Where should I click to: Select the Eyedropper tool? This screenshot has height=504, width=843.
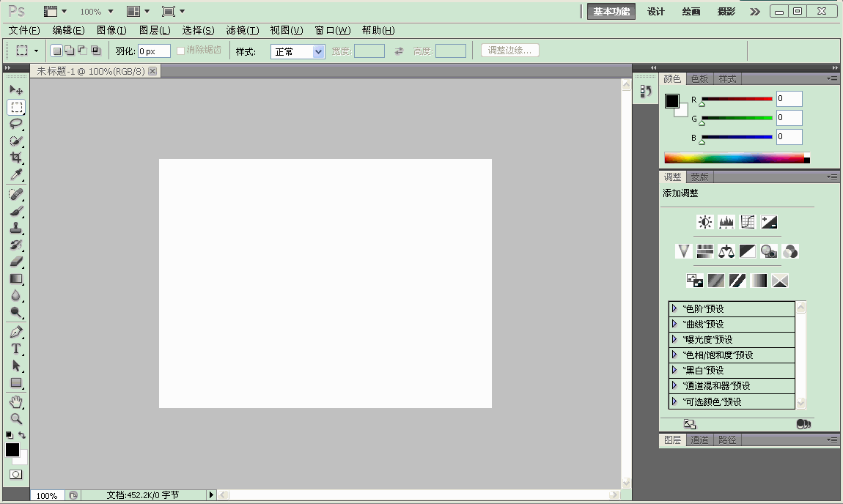[16, 174]
